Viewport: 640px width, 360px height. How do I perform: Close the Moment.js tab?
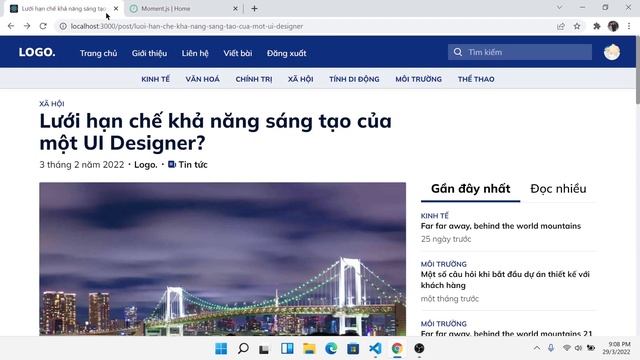pos(235,8)
